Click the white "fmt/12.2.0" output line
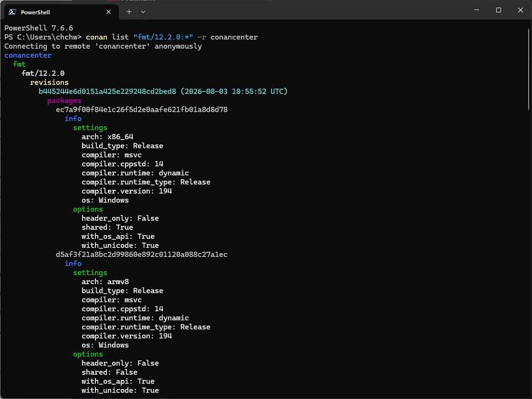 [43, 73]
